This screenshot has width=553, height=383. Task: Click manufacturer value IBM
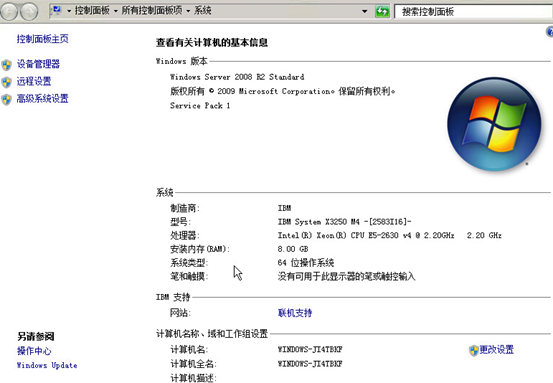coord(284,208)
